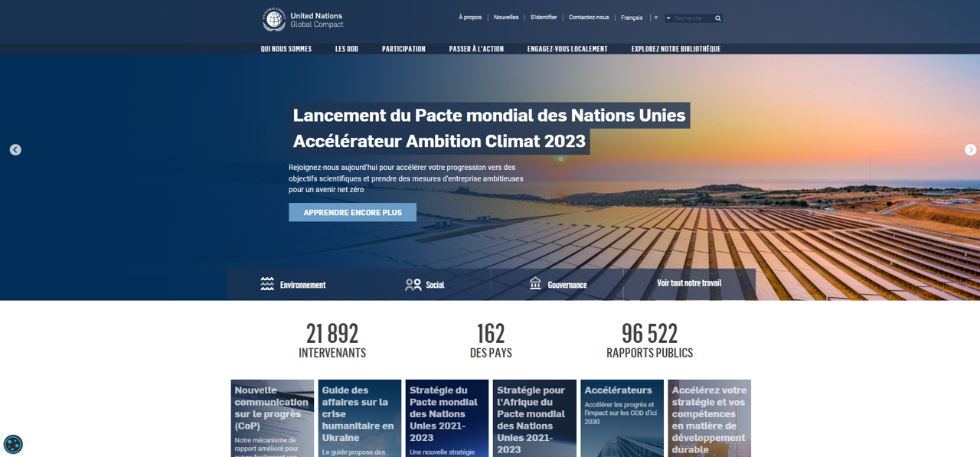Screen dimensions: 980x457
Task: Click the À propos link
Action: (470, 18)
